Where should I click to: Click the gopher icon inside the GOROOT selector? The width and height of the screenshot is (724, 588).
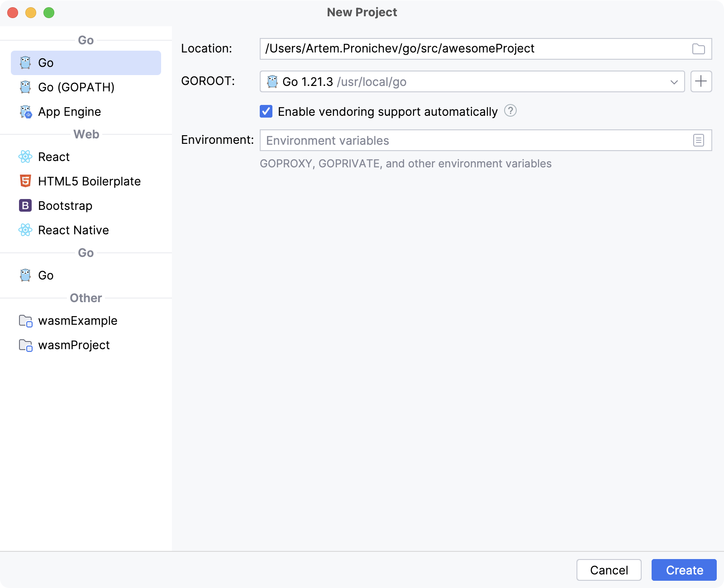(x=272, y=81)
